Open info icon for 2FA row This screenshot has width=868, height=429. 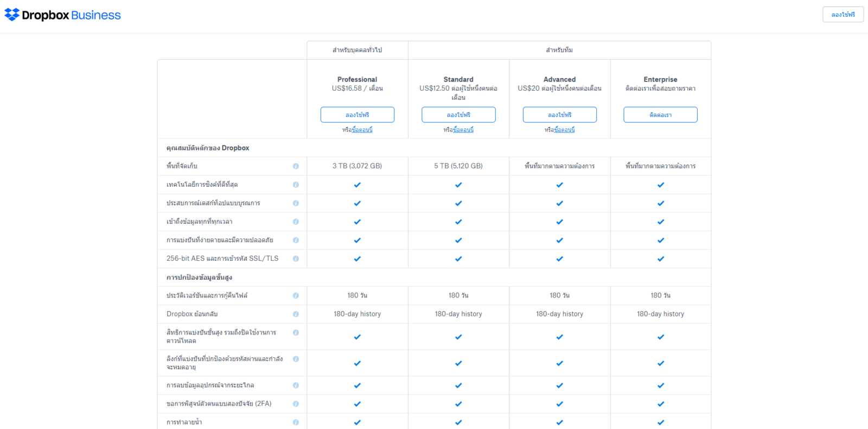point(296,403)
